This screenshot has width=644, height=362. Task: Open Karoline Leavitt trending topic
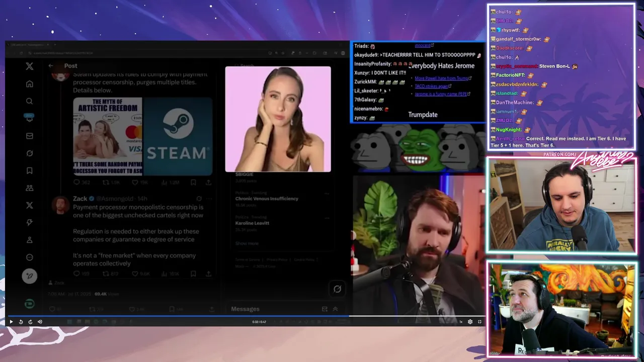tap(252, 223)
